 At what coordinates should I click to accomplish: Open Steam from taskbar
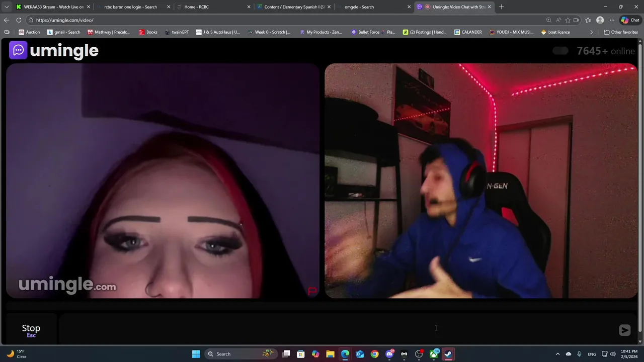click(x=448, y=354)
